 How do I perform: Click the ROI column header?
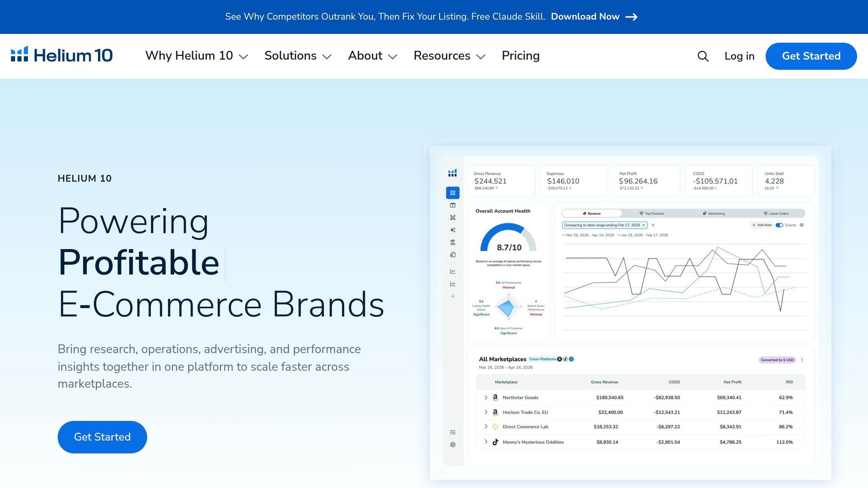789,382
